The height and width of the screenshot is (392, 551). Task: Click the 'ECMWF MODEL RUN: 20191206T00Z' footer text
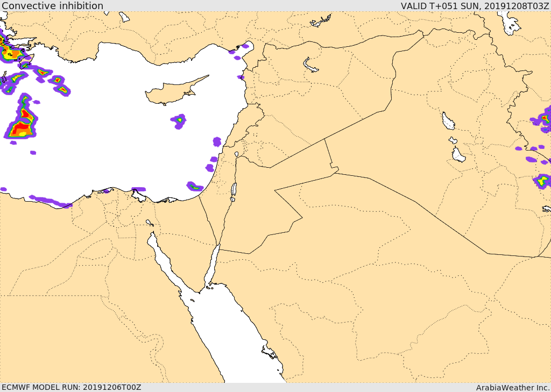click(72, 387)
